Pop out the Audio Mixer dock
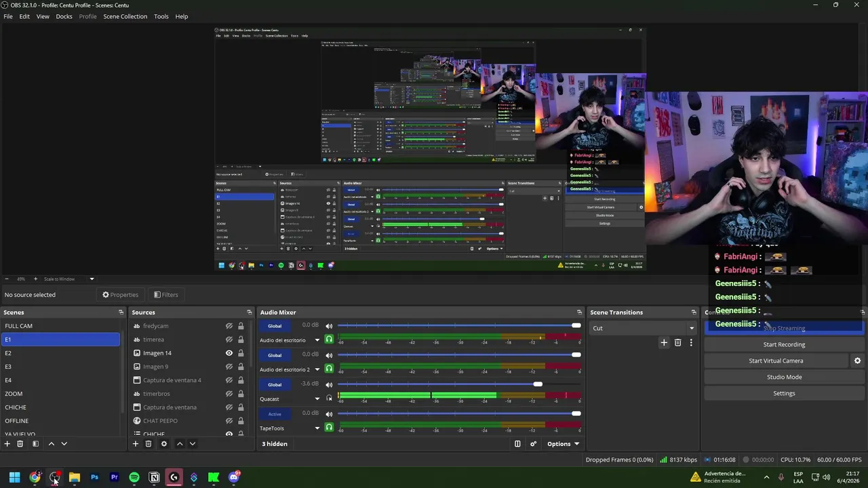868x488 pixels. (x=579, y=312)
